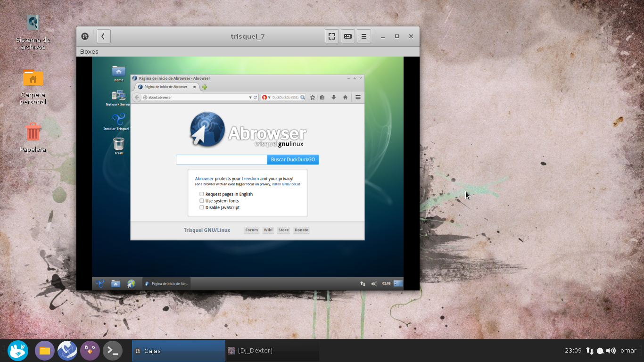Expand the URL bar history dropdown arrow
The height and width of the screenshot is (362, 644).
250,98
